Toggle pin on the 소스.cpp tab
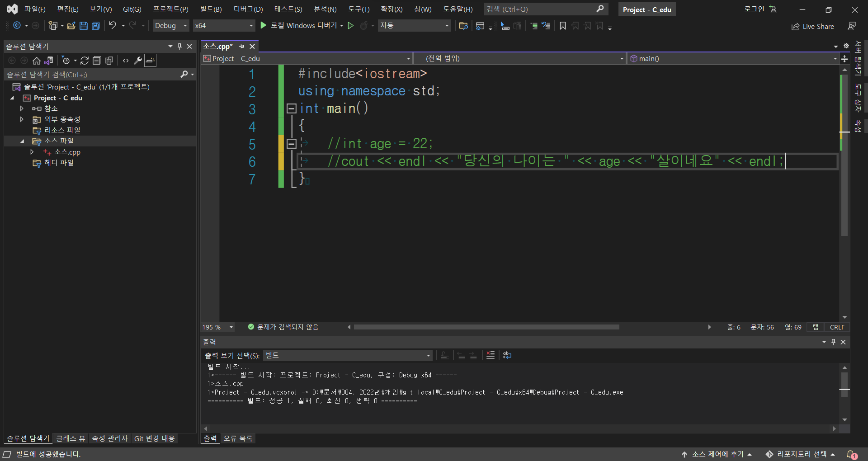This screenshot has width=868, height=461. point(241,46)
